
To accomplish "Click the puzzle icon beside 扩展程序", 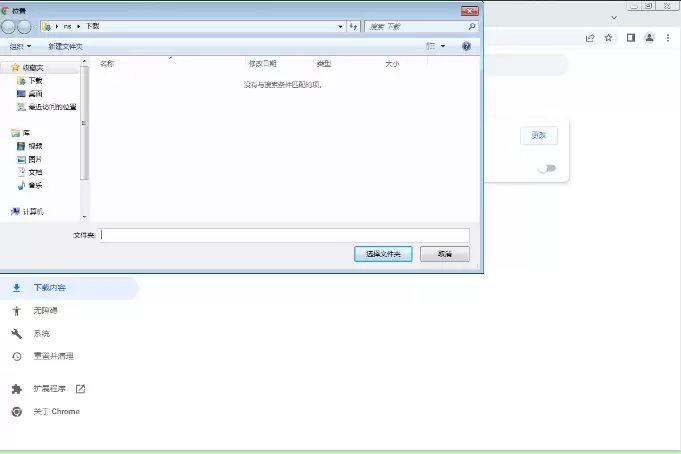I will coord(17,389).
